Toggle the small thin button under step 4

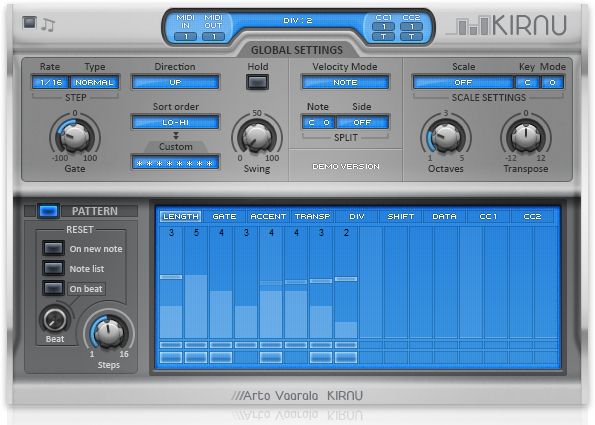(246, 345)
